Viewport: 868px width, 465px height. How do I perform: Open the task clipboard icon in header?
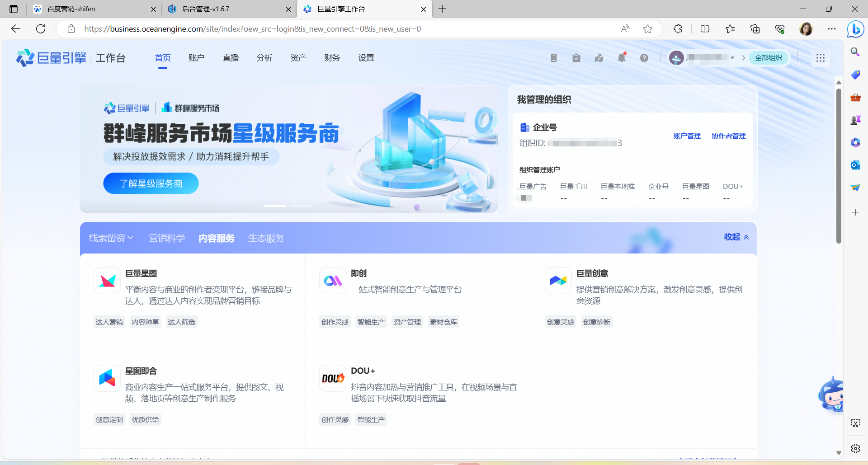576,58
